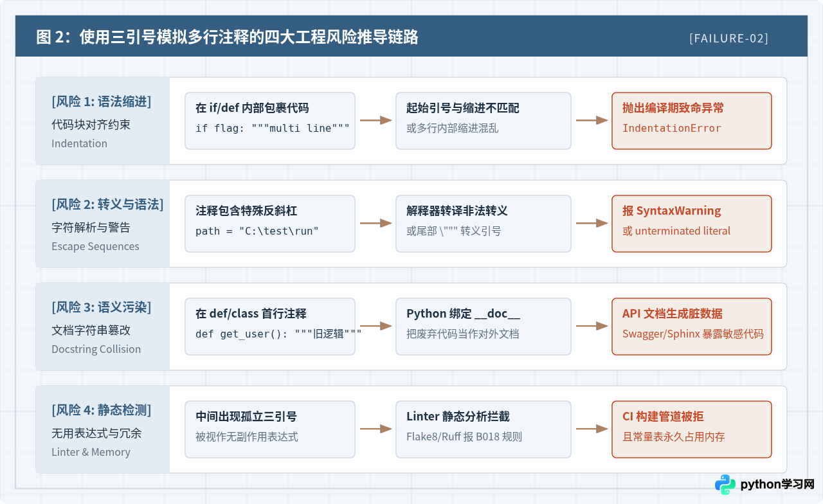Select the "或 unterminated literal" text
This screenshot has width=823, height=504.
676,231
